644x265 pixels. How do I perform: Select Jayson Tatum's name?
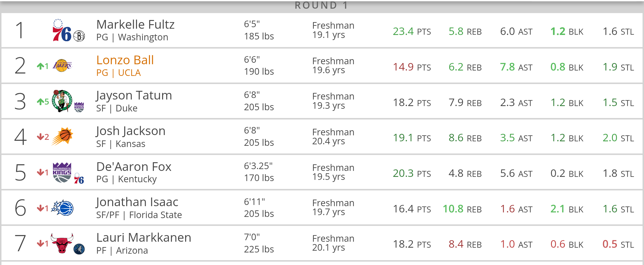[134, 96]
